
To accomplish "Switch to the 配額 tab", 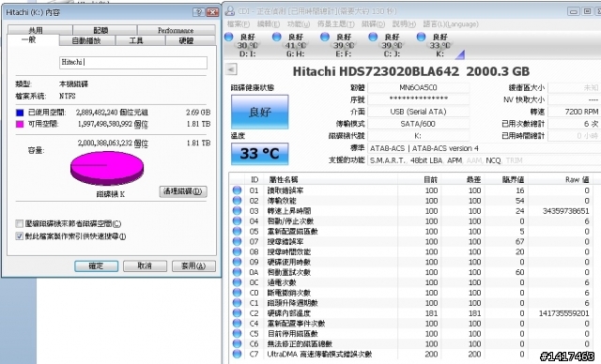I will click(x=104, y=30).
